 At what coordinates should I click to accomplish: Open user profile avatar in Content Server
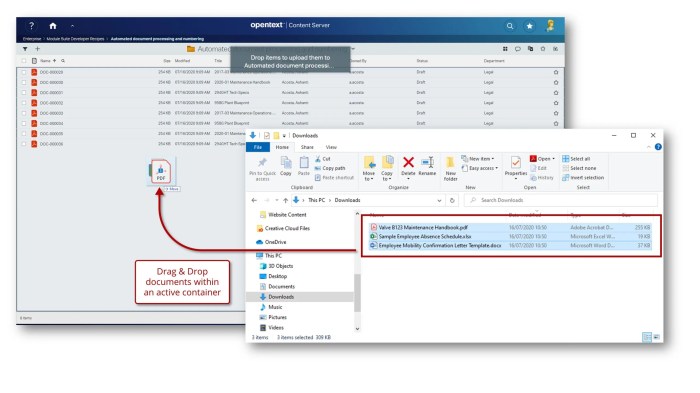point(550,25)
